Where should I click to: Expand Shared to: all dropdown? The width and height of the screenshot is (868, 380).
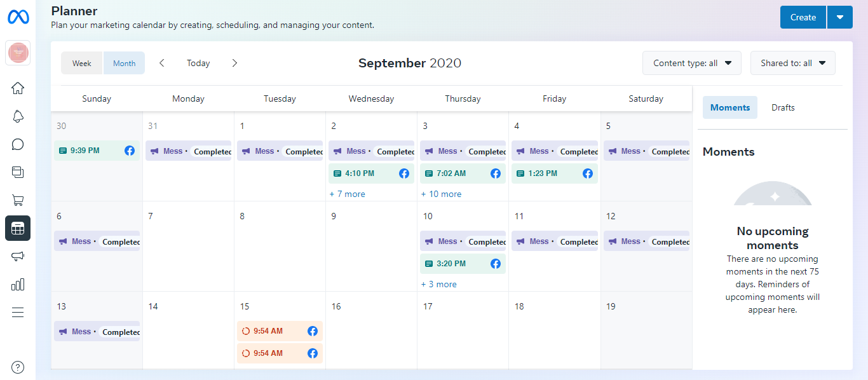pyautogui.click(x=792, y=63)
